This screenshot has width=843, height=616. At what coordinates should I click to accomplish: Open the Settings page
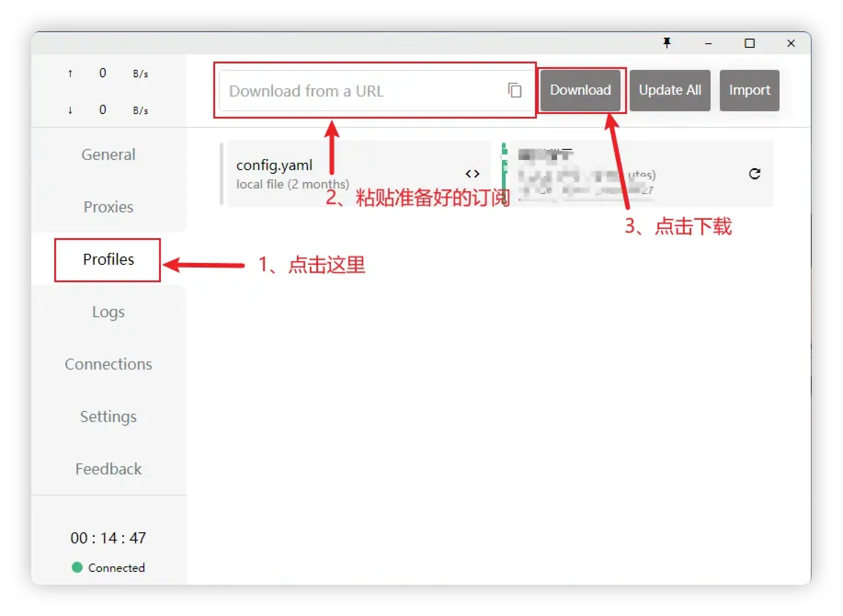tap(108, 416)
